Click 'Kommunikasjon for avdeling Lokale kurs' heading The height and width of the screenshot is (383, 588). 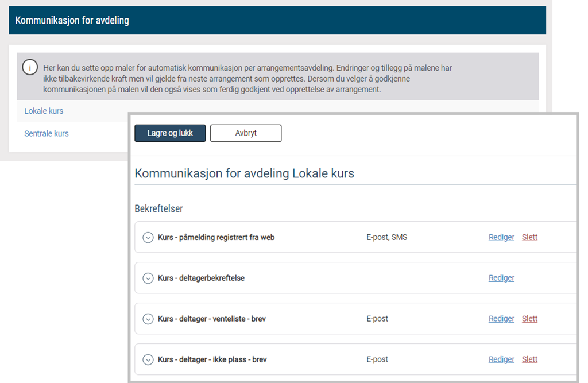[244, 173]
